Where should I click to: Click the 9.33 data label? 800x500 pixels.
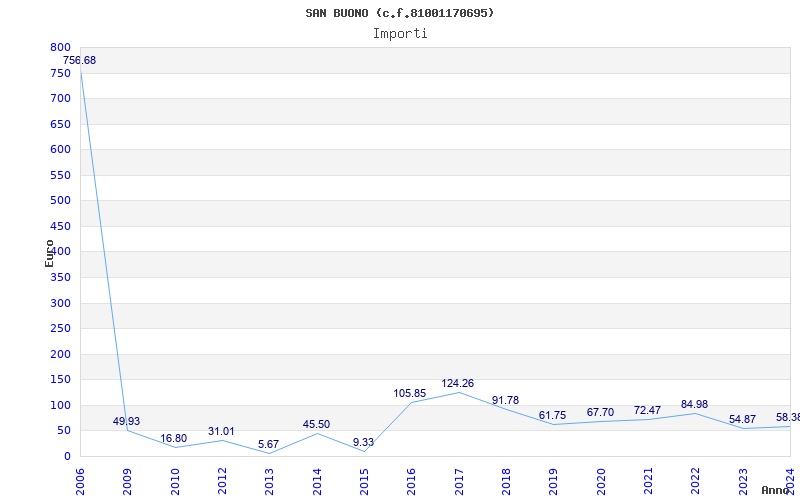click(363, 442)
